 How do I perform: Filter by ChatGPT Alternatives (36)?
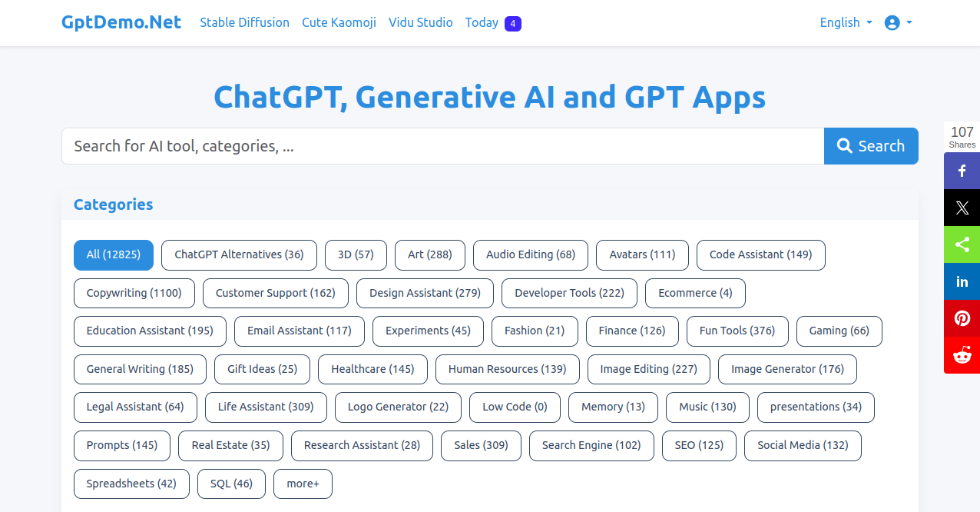(x=239, y=255)
